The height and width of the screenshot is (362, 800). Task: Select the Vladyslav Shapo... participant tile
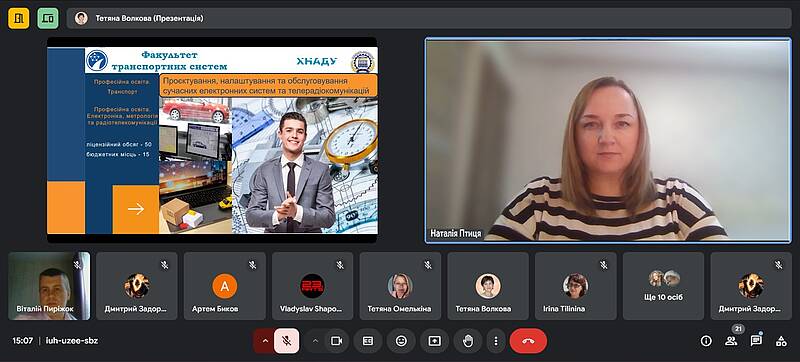[x=312, y=286]
